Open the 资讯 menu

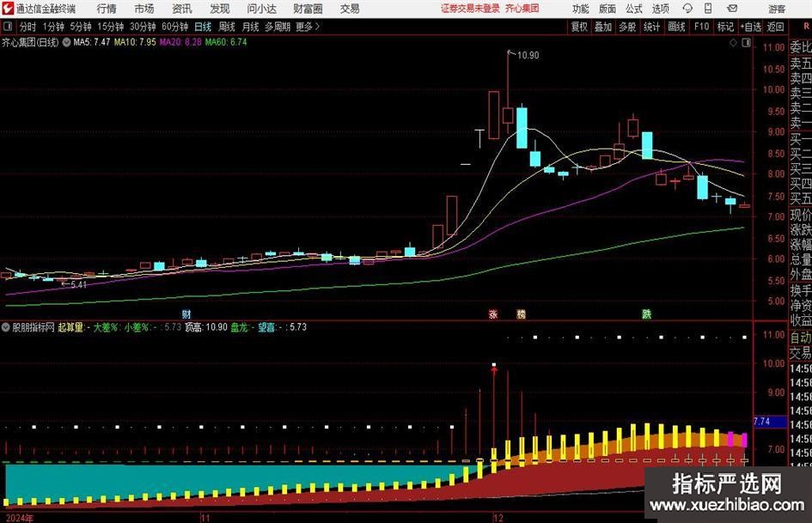pos(182,9)
